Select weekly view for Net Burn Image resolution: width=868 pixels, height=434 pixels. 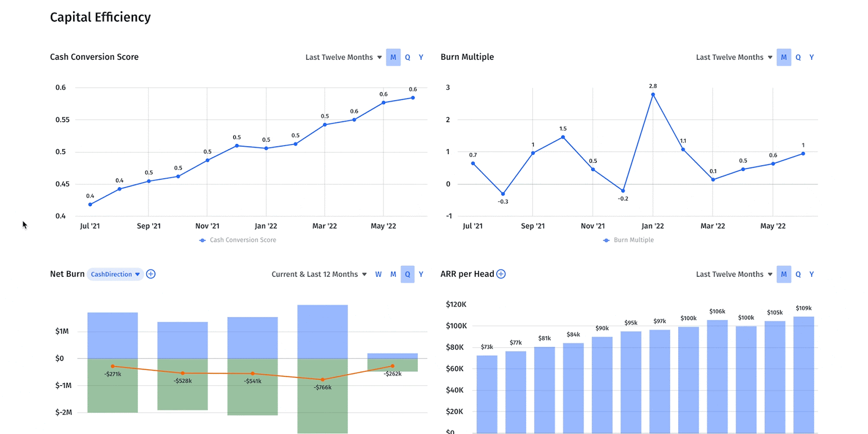point(378,275)
